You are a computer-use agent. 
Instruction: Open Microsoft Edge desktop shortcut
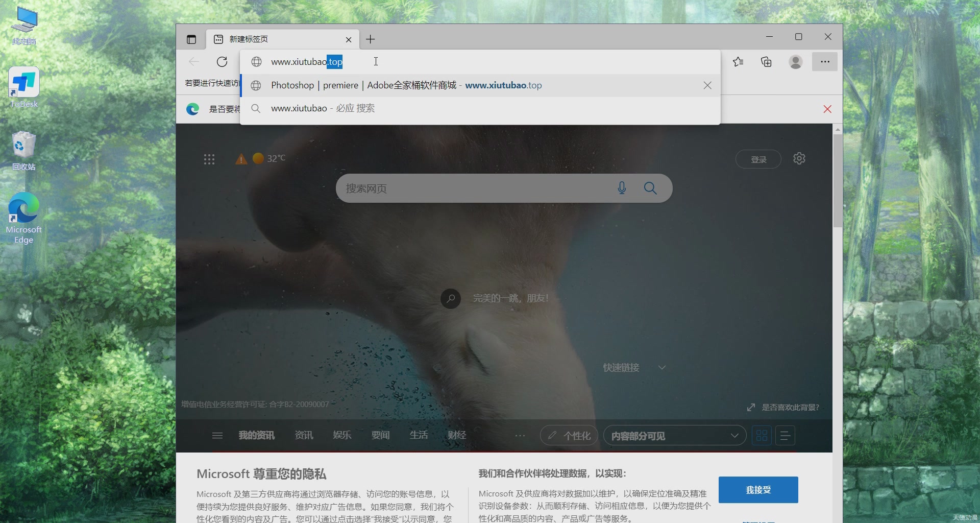pos(23,218)
